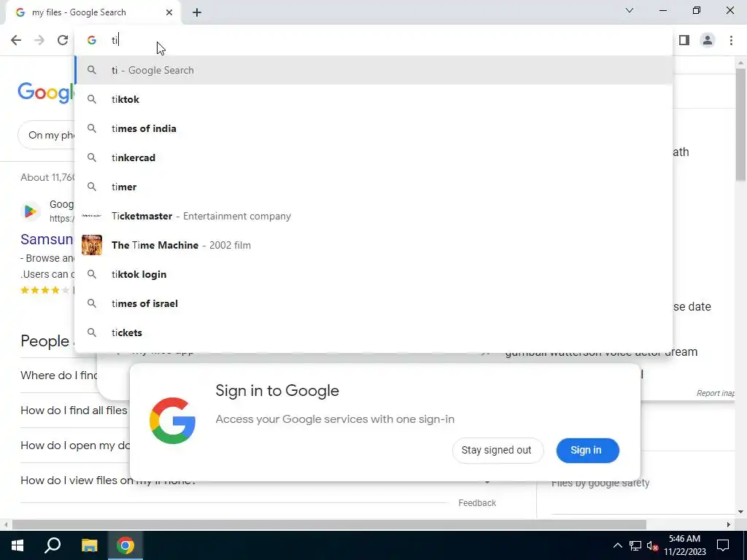Open File Explorer from taskbar
Viewport: 747px width, 560px height.
[x=89, y=545]
